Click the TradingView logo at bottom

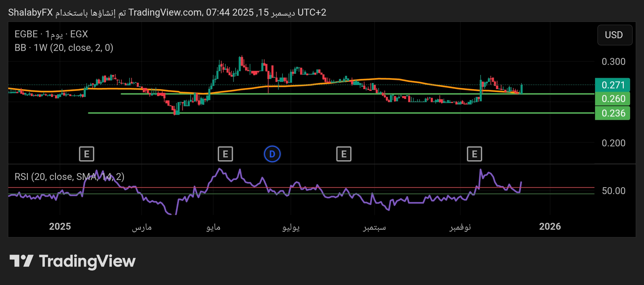pyautogui.click(x=72, y=261)
